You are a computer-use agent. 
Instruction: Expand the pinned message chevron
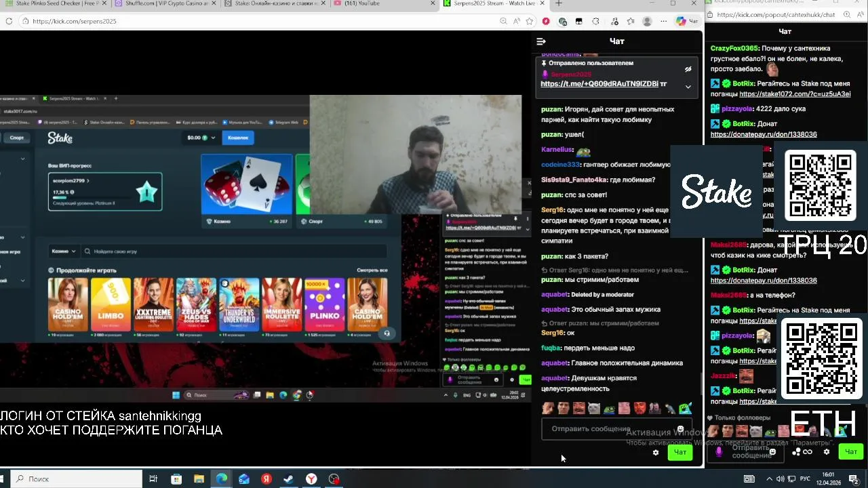tap(688, 87)
